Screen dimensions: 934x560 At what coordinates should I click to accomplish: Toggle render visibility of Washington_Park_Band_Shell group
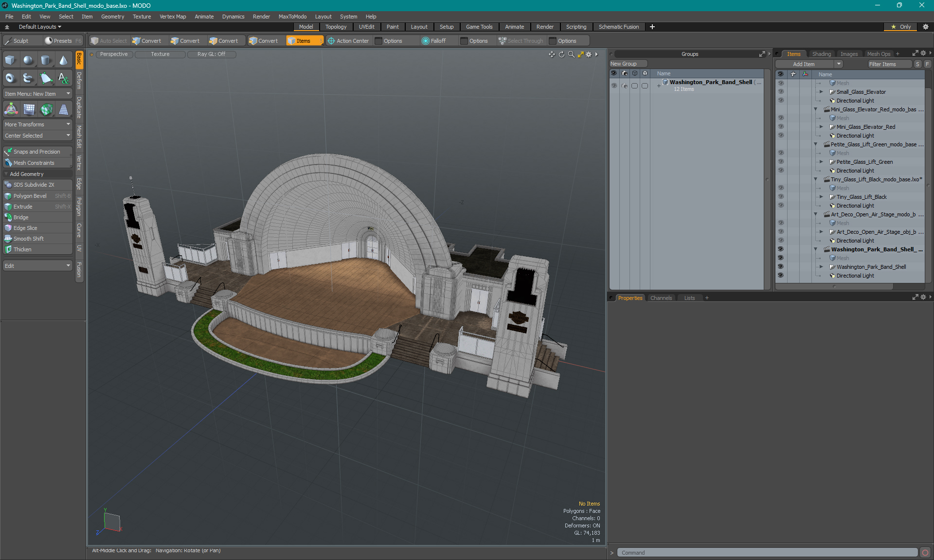625,86
